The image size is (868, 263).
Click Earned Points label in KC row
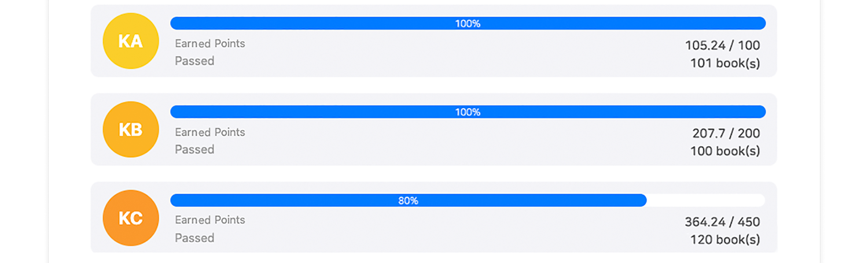point(210,220)
